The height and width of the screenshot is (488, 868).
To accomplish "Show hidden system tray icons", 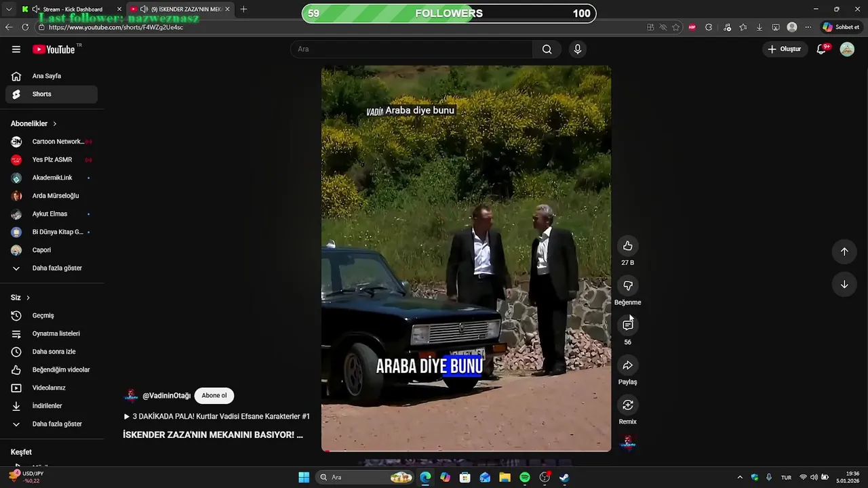I will 740,477.
